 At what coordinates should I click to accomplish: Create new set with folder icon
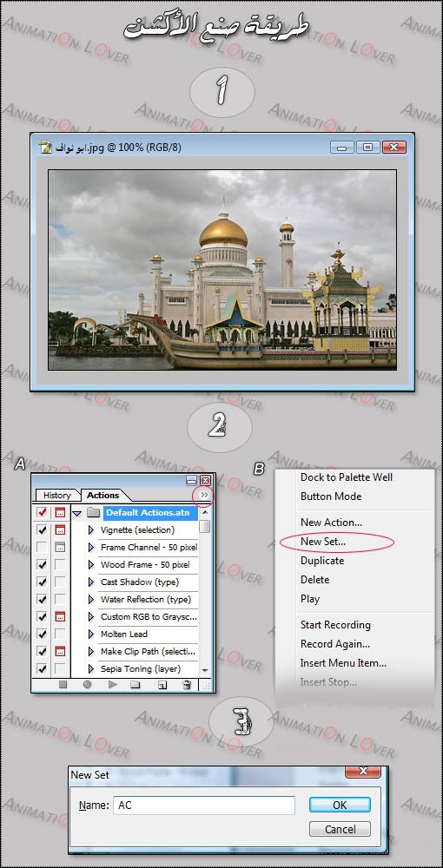pos(135,685)
